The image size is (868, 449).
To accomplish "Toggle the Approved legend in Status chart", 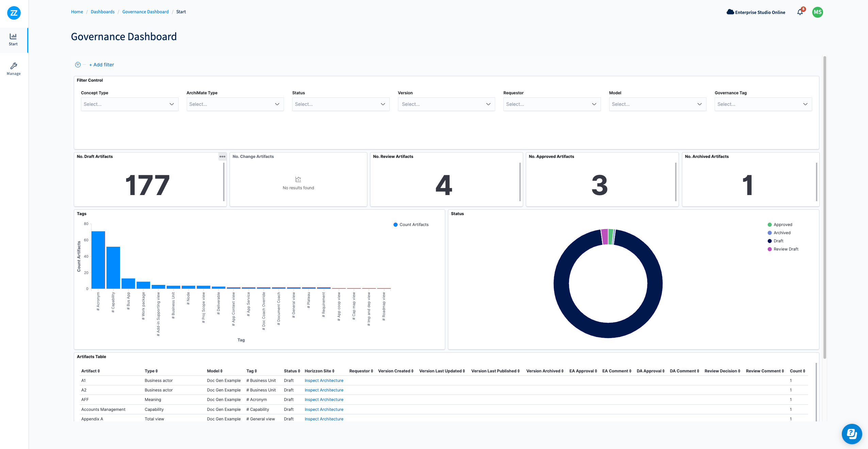I will tap(781, 224).
